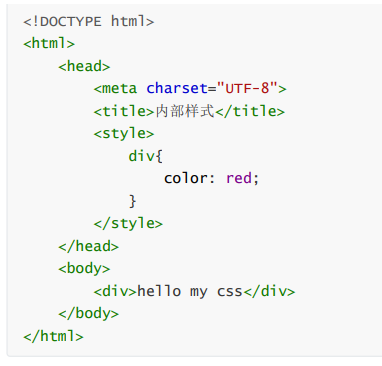Viewport: 382px width, 366px height.
Task: Click the Chinese title text 内部样式
Action: point(185,111)
